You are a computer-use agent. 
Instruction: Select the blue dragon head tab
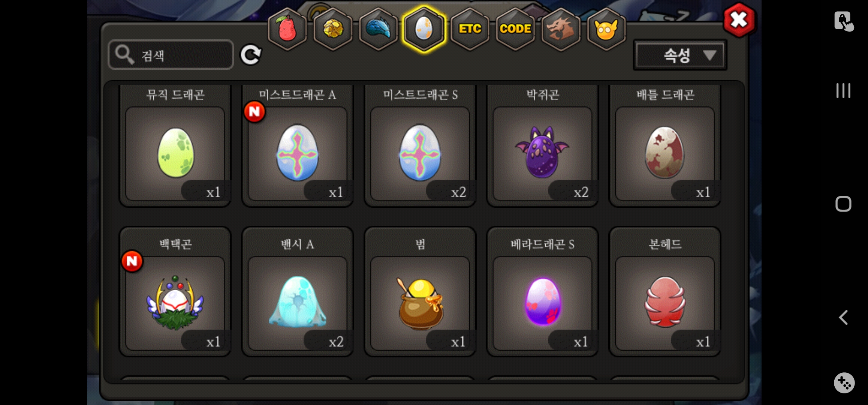click(x=379, y=29)
